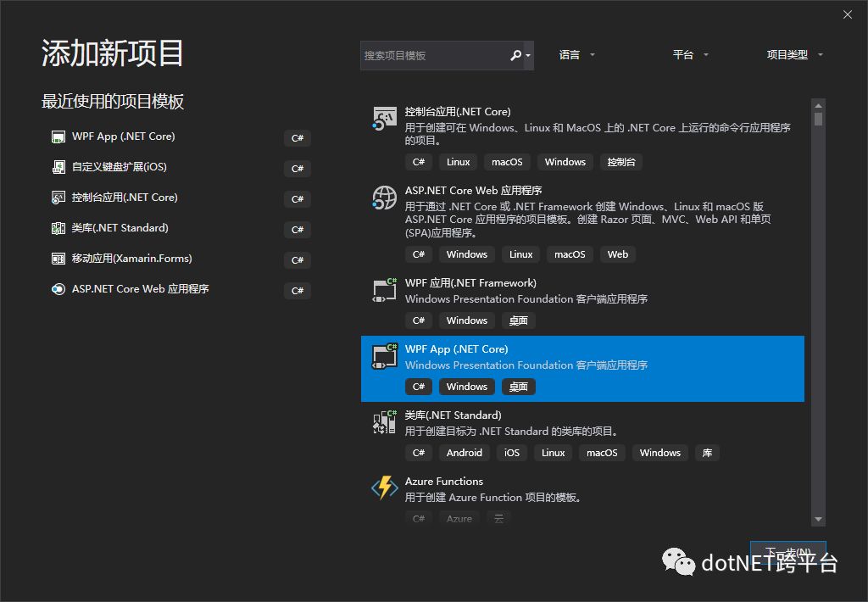Focus the 搜索项目模板 search box

tap(447, 55)
